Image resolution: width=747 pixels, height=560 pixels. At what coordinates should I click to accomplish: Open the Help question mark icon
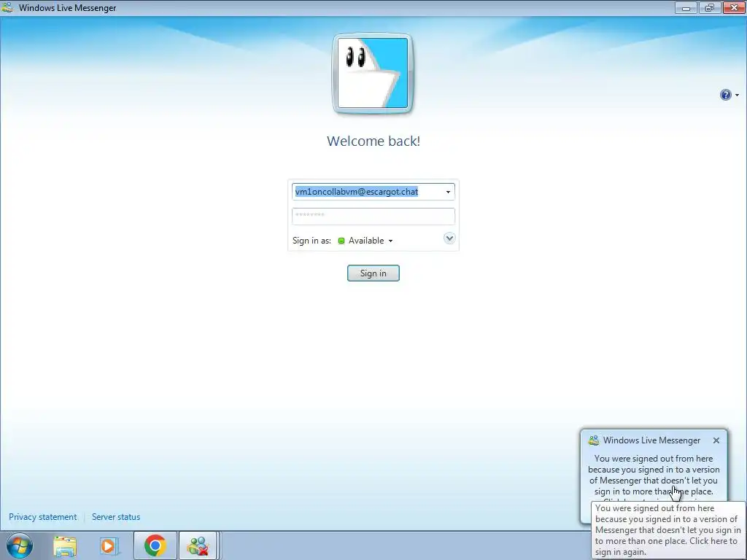point(725,95)
